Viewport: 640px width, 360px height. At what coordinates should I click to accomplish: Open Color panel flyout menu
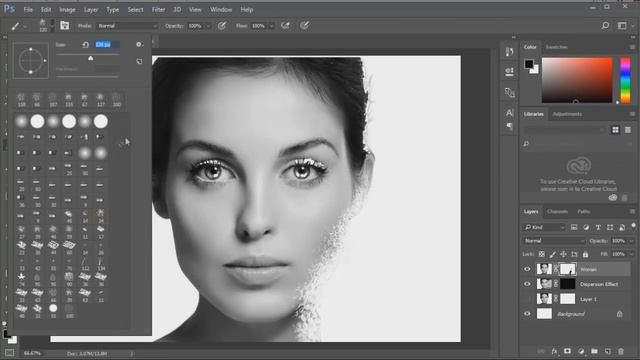coord(632,47)
